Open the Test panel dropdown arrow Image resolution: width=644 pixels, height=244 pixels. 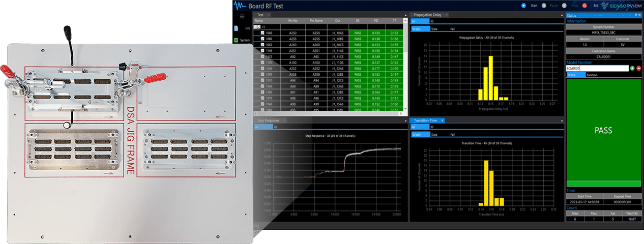(405, 16)
